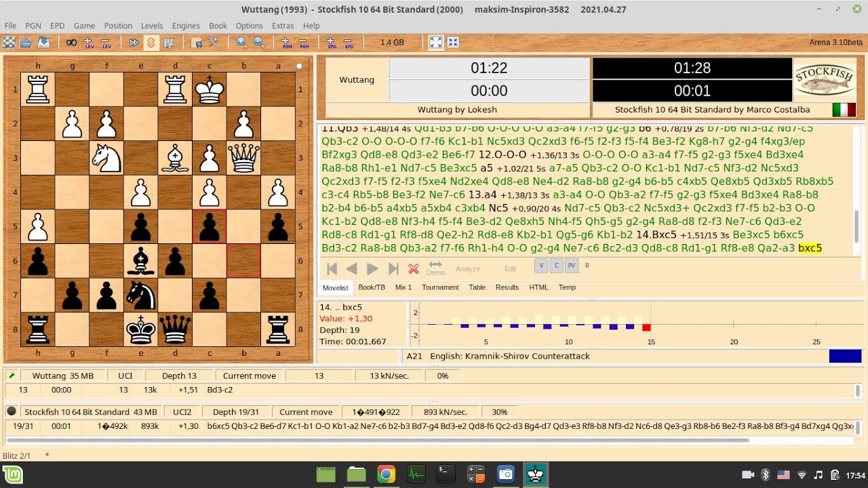Image resolution: width=868 pixels, height=488 pixels.
Task: Increase level with plus LEV icon
Action: 89,42
